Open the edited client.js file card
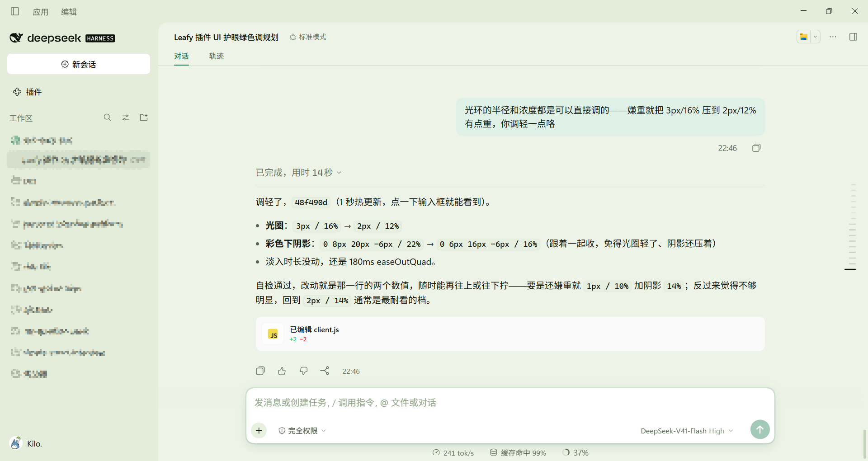868x461 pixels. [510, 334]
